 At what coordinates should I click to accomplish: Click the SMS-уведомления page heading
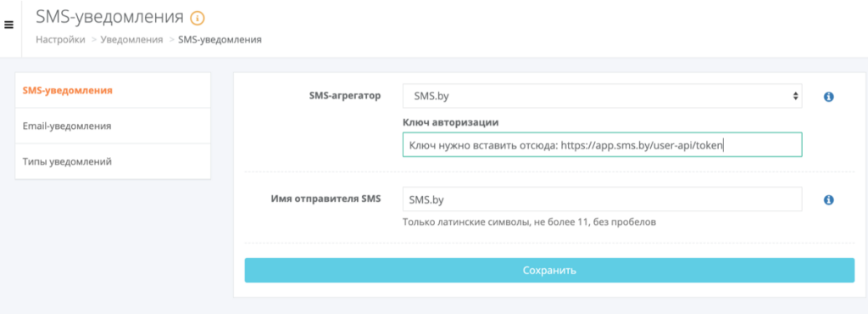109,17
